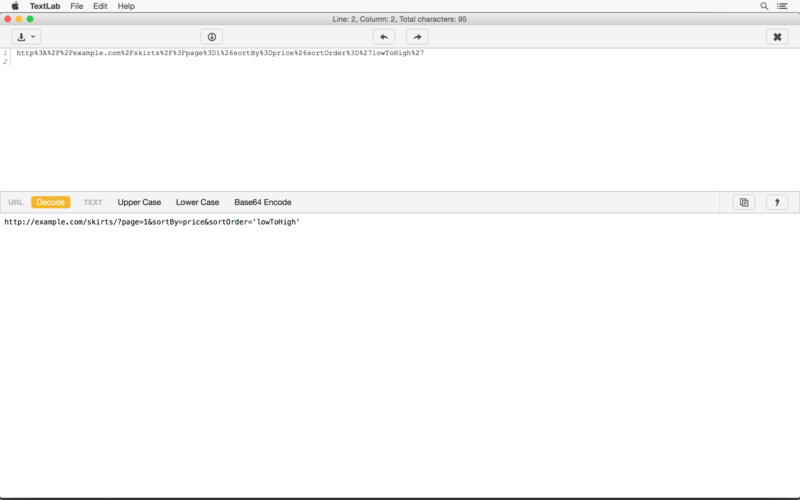Open the TextLab application menu
The image size is (800, 500).
45,6
